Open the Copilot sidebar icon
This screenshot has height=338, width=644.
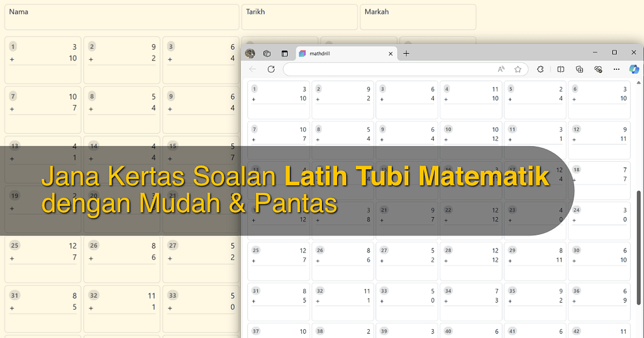634,69
